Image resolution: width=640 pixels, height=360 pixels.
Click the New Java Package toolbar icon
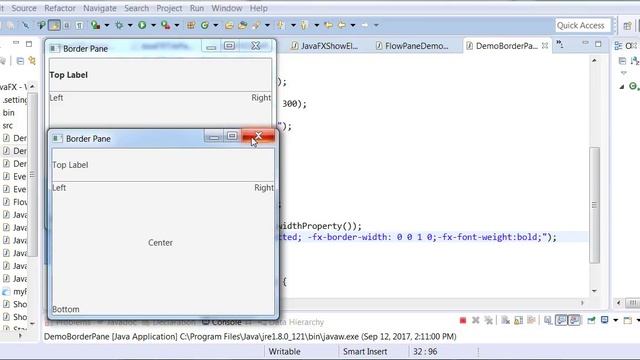click(x=191, y=25)
